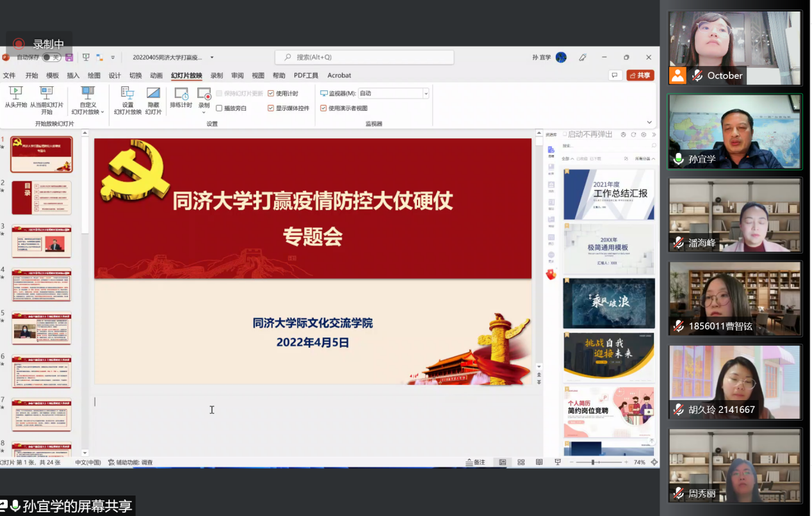Toggle AutoSave (自动保存) switch
Viewport: 812px width, 516px height.
(x=51, y=58)
